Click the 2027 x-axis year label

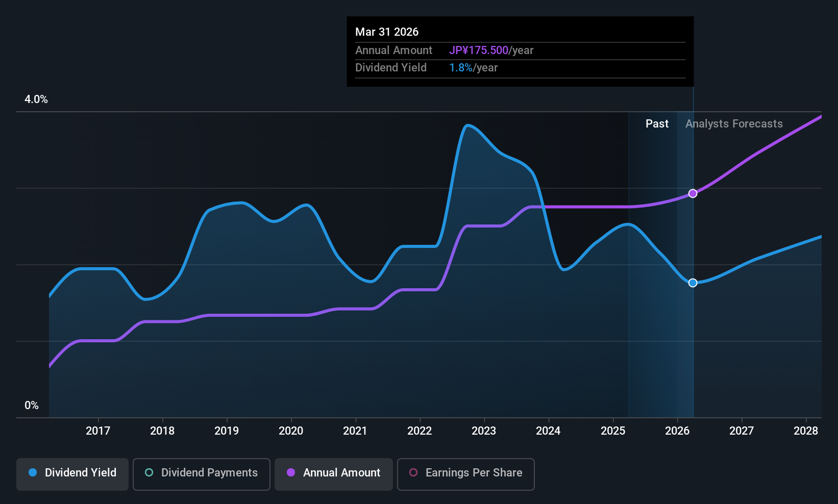[x=742, y=431]
